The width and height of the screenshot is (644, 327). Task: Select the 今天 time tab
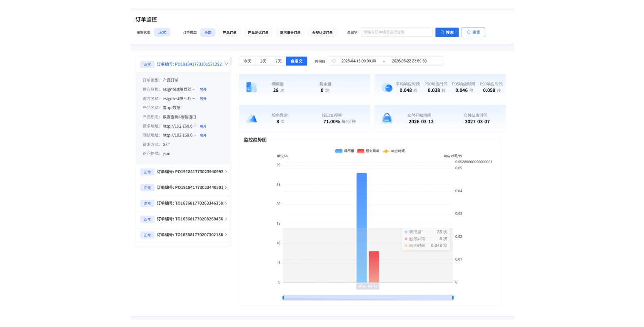247,61
